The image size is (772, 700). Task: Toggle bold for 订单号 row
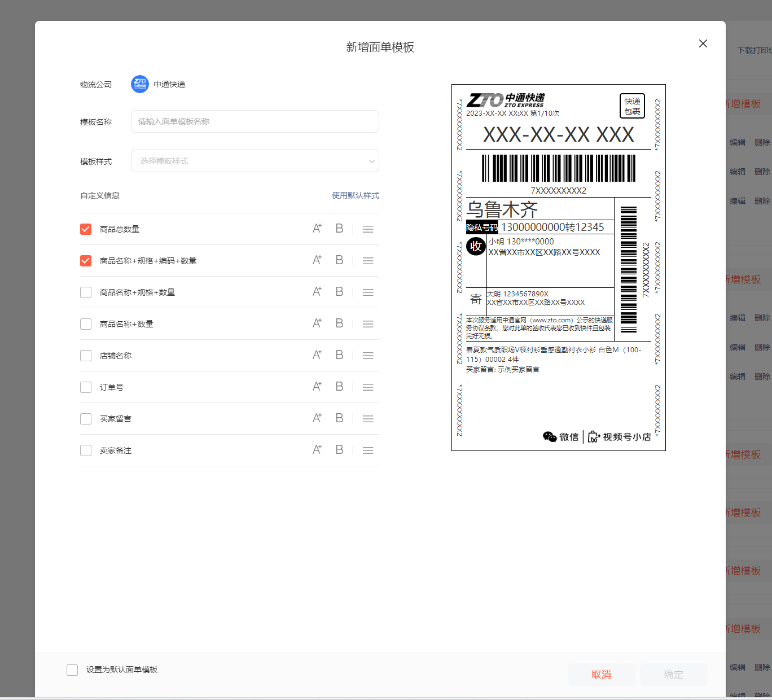339,387
